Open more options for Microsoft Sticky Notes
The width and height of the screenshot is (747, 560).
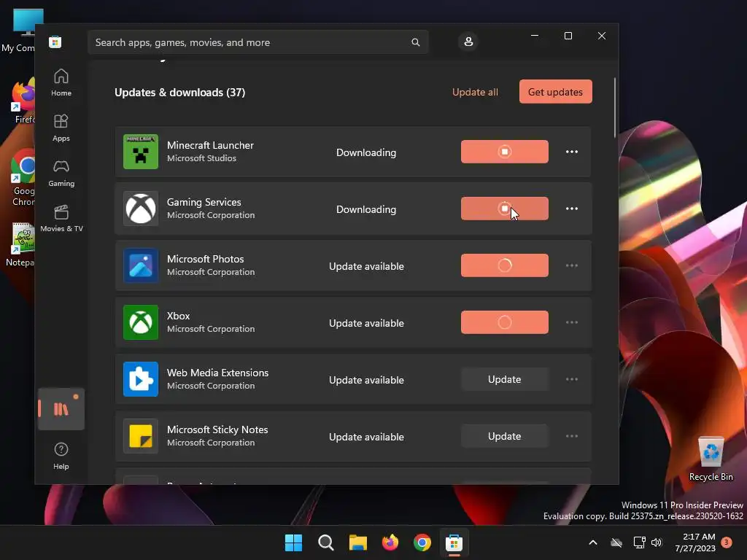tap(572, 436)
